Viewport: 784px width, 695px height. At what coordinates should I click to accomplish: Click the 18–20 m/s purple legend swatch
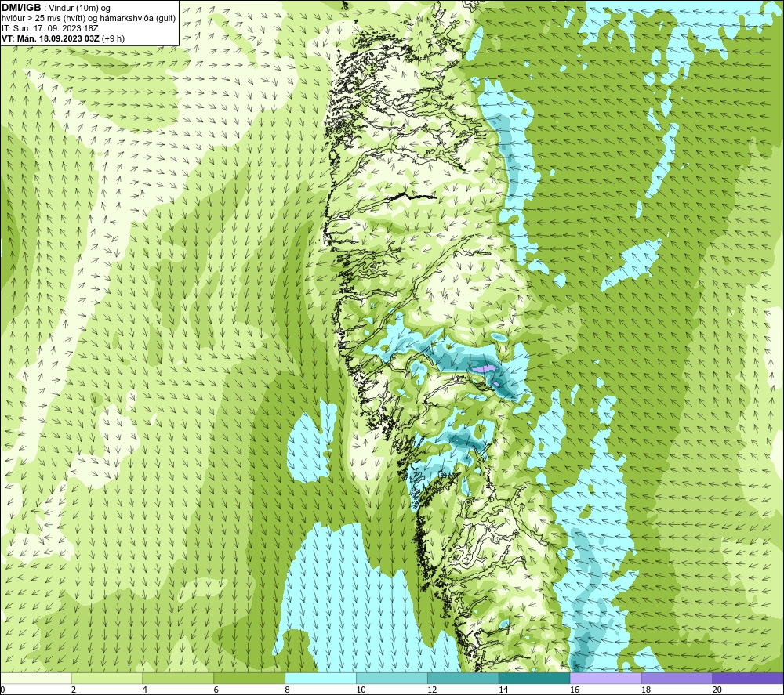677,678
